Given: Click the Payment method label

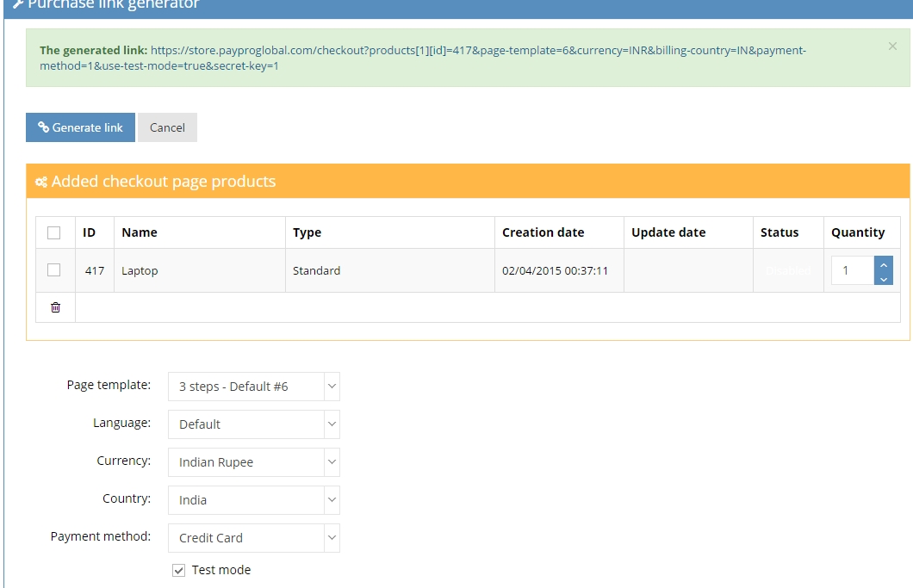Looking at the screenshot, I should coord(100,536).
